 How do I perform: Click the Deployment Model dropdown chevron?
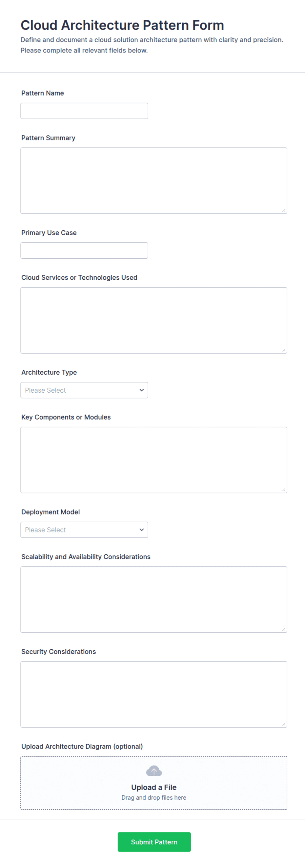point(141,529)
